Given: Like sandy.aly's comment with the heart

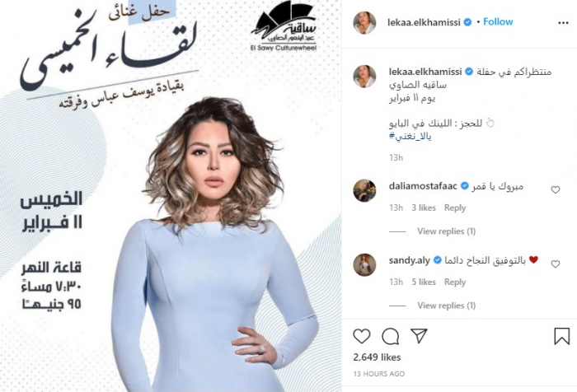Looking at the screenshot, I should (x=556, y=264).
